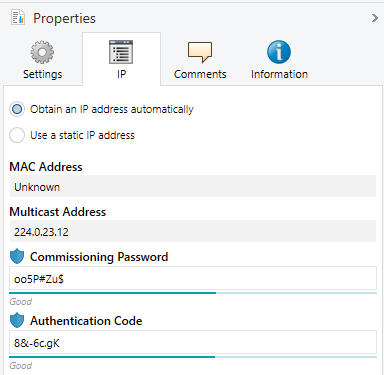
Task: Open the Comments speech bubble icon
Action: point(200,52)
